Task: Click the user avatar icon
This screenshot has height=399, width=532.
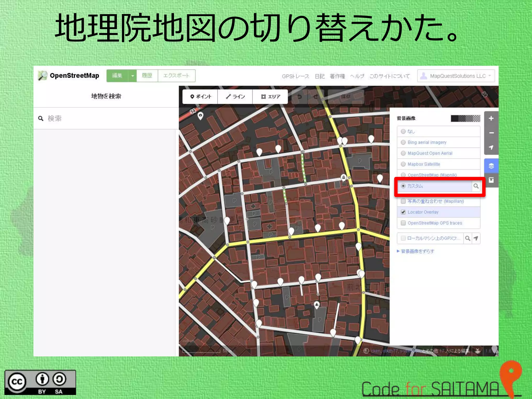Action: 423,76
